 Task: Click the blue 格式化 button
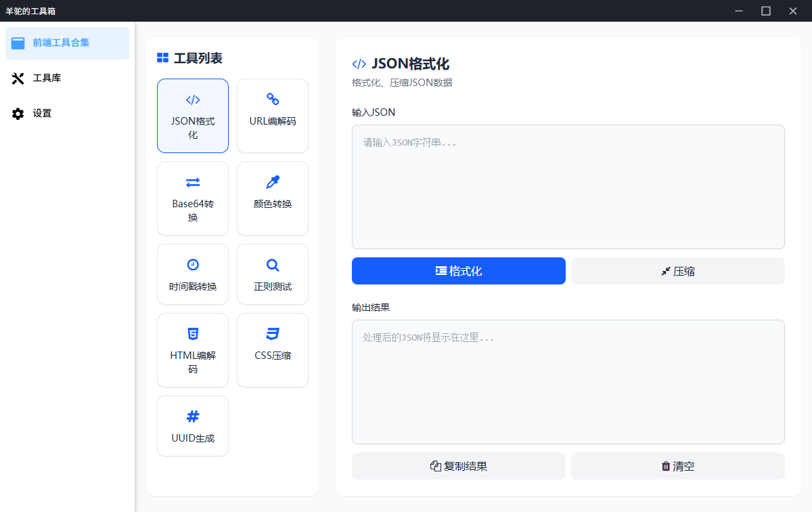459,271
